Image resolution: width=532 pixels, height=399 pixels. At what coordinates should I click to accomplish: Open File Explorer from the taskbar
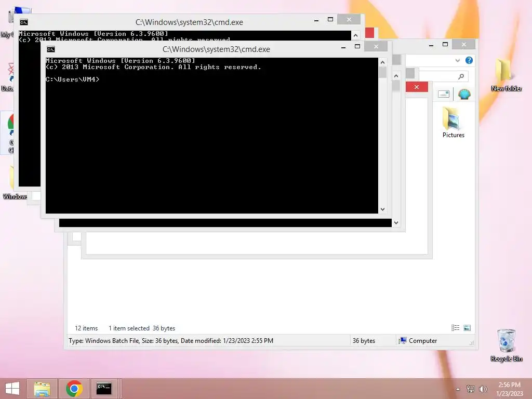[42, 389]
